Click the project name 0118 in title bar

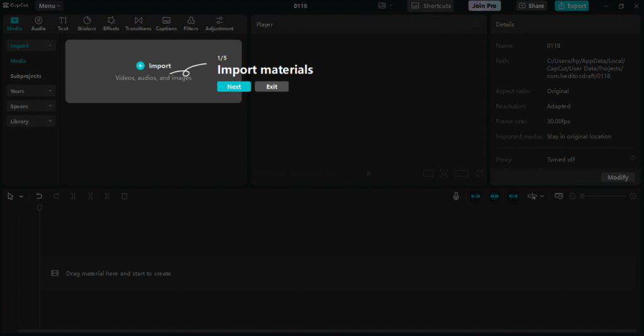[300, 6]
